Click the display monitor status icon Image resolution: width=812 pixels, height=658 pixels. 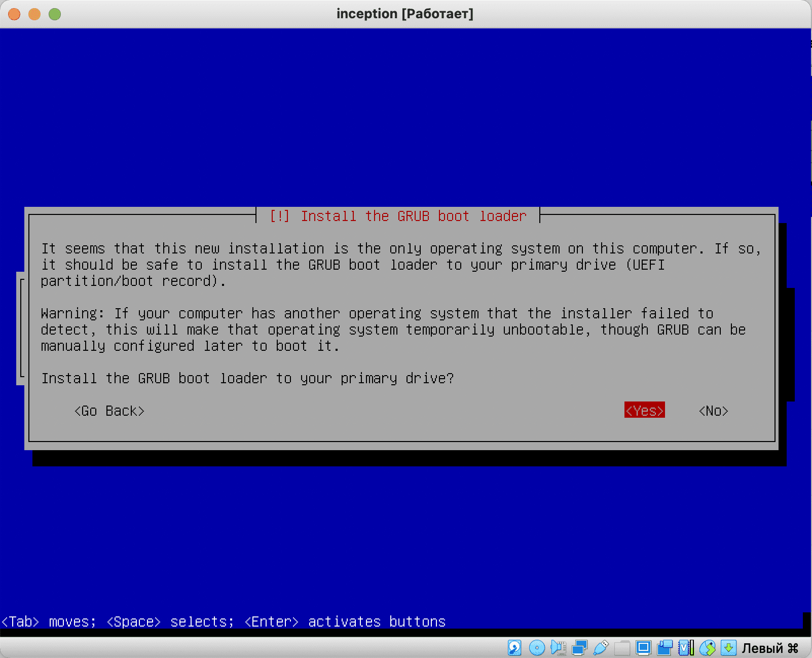click(x=644, y=647)
